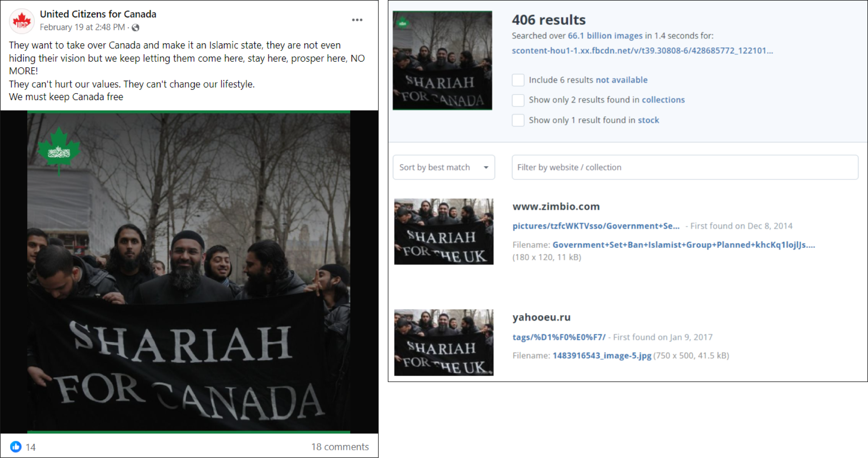The image size is (868, 458).
Task: Open the '18 comments' link
Action: [340, 447]
